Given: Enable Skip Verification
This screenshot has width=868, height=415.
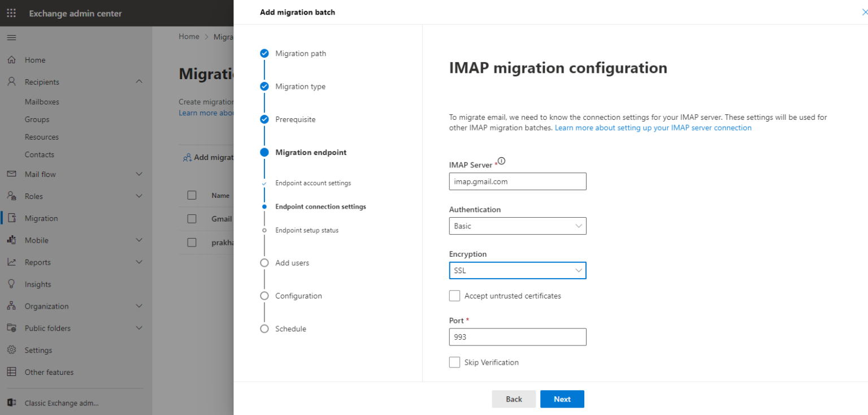Looking at the screenshot, I should [x=454, y=362].
